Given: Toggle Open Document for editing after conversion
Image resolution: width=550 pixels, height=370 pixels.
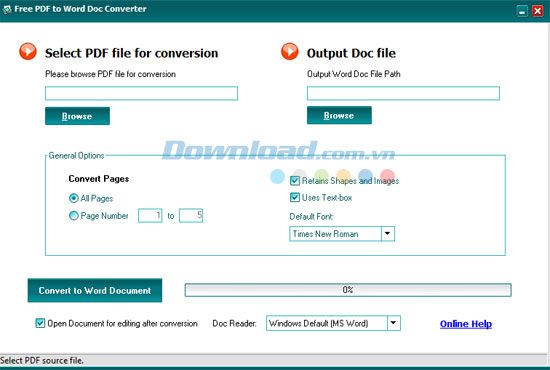Looking at the screenshot, I should pos(40,323).
